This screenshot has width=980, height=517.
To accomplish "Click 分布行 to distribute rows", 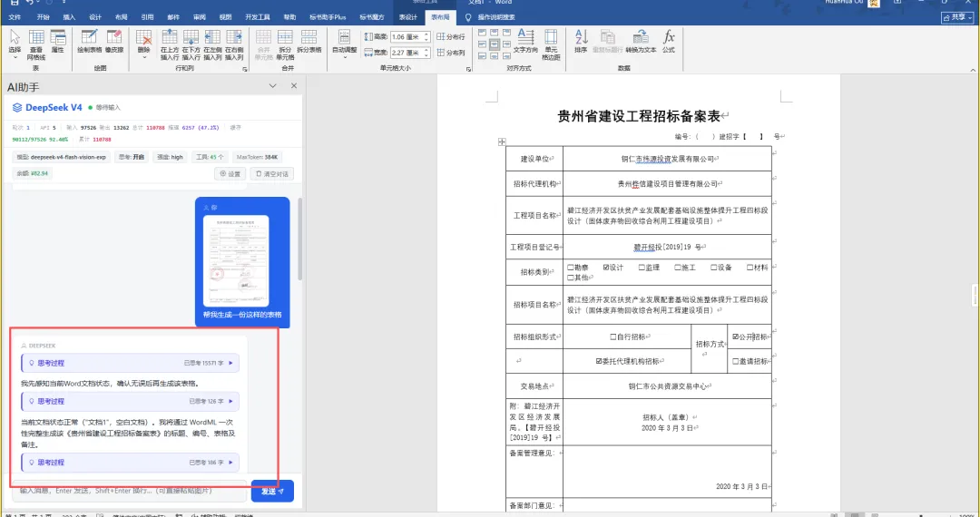I will tap(451, 37).
